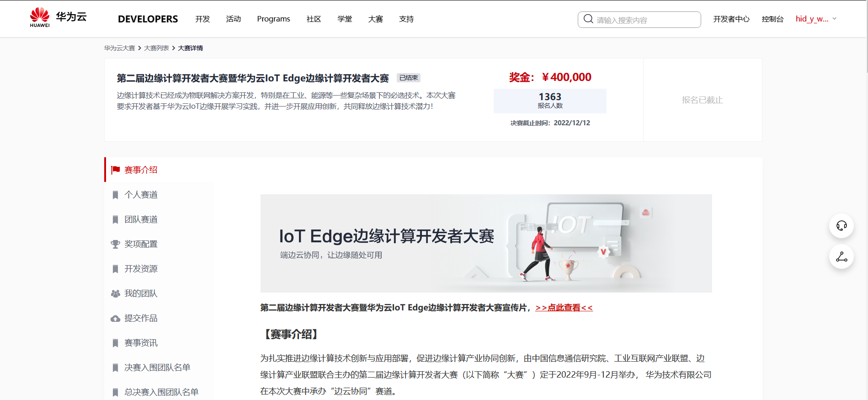Select the 提交作品 sidebar tab
868x400 pixels.
tap(159, 318)
